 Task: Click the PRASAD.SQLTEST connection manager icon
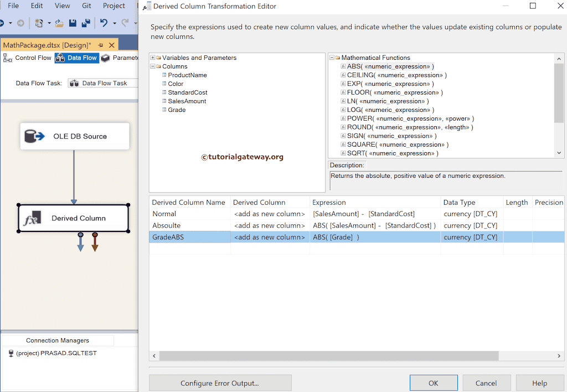11,353
